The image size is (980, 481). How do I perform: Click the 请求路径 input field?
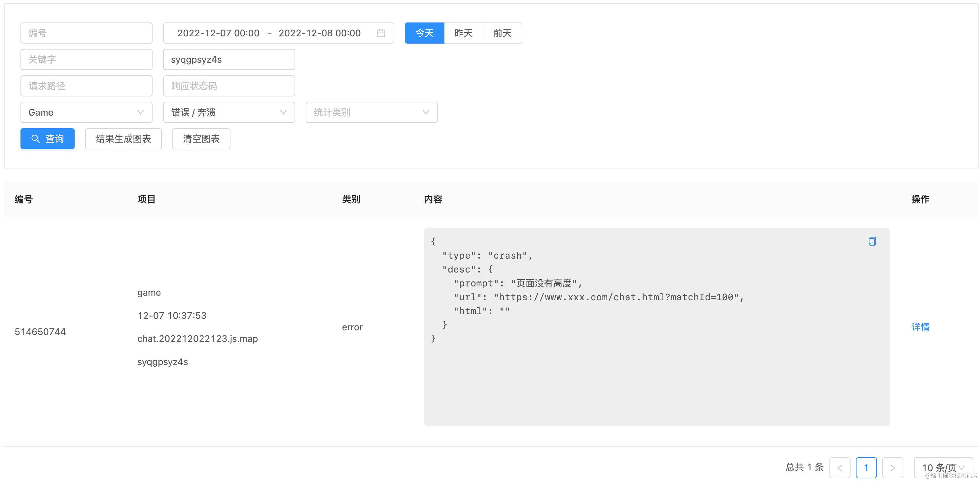[x=87, y=86]
